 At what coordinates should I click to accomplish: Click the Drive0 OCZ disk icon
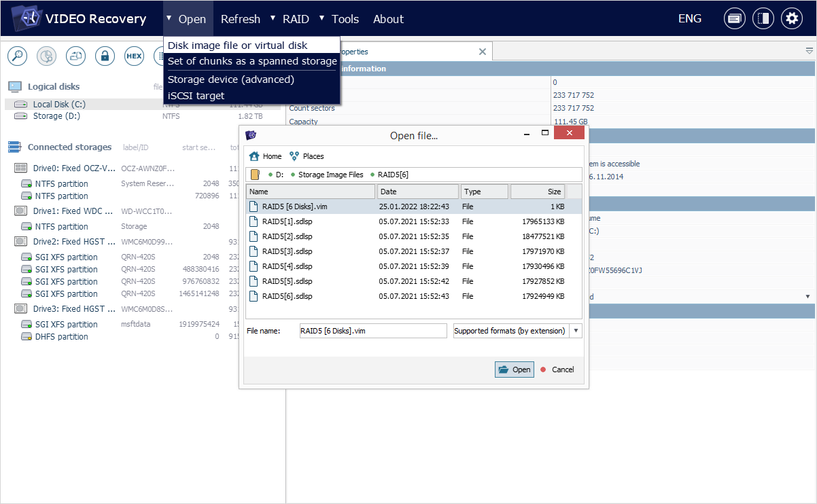click(21, 168)
